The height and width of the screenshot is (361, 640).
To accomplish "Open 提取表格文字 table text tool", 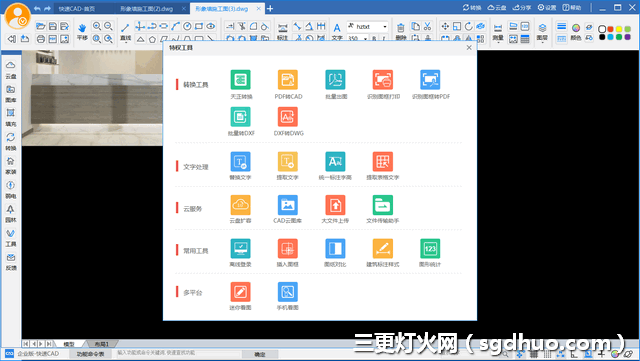I will (x=382, y=162).
